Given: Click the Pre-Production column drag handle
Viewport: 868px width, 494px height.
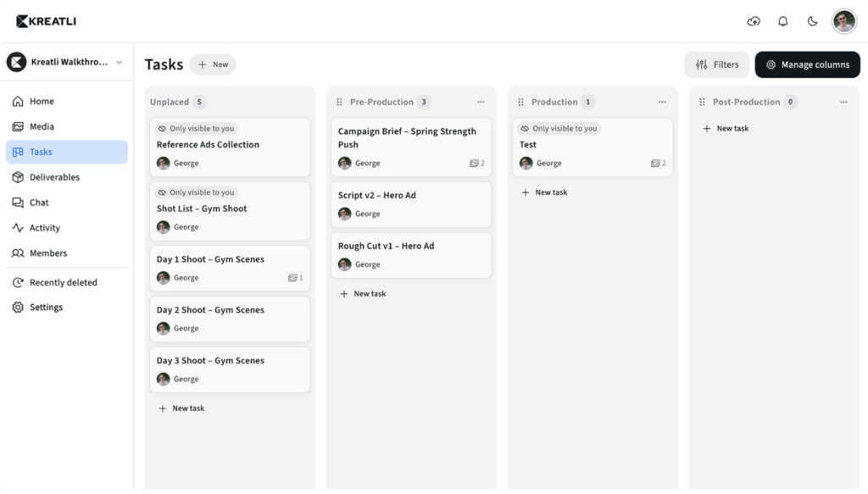Looking at the screenshot, I should 339,102.
